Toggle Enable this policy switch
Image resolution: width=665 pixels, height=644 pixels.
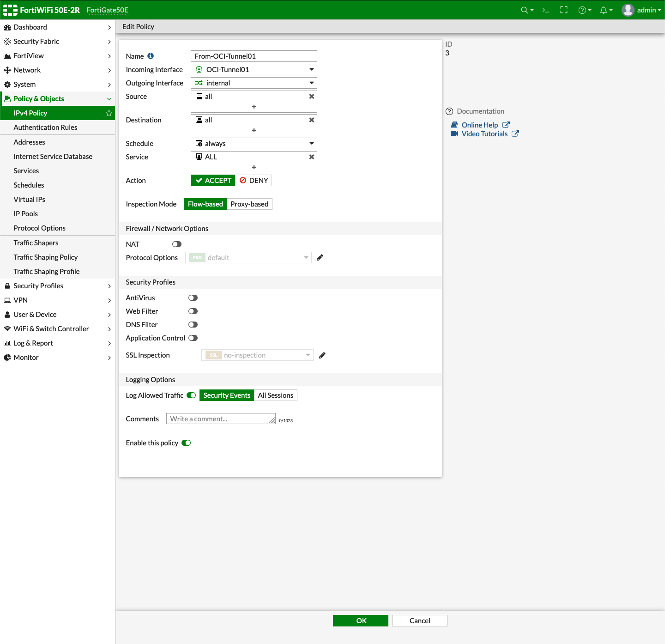(186, 443)
